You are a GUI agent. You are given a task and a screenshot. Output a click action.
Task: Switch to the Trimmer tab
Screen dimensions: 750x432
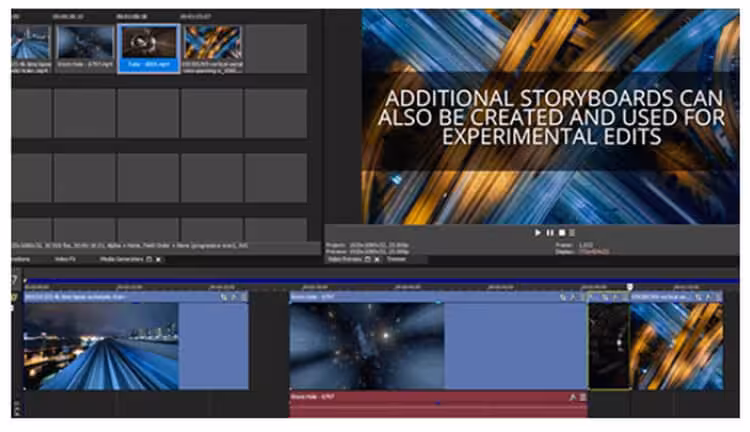click(397, 259)
